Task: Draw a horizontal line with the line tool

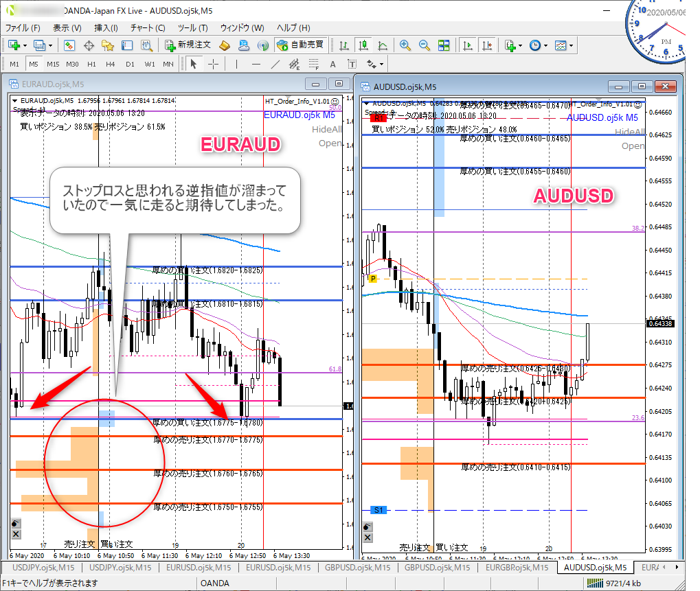Action: tap(256, 64)
